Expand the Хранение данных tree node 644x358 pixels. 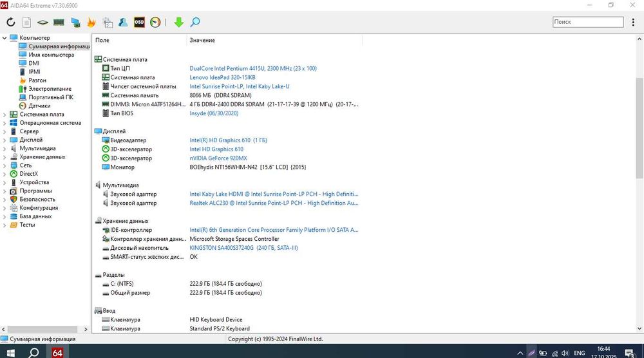(x=5, y=157)
